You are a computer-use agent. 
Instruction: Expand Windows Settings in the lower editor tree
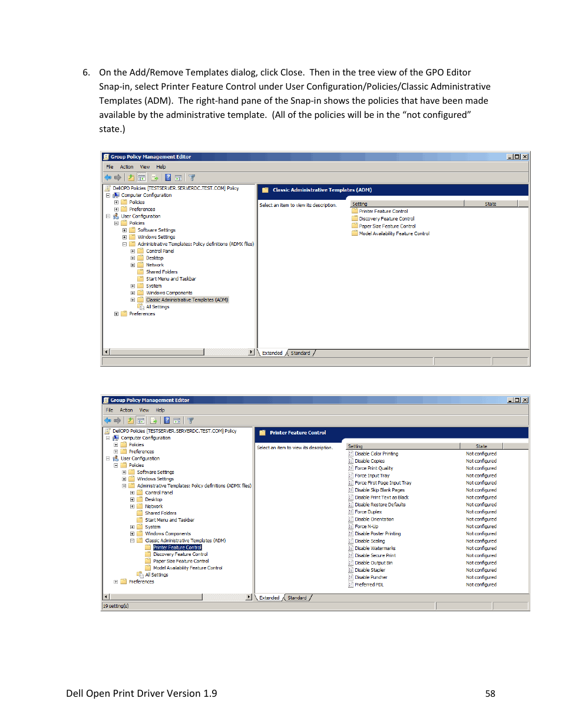point(124,479)
